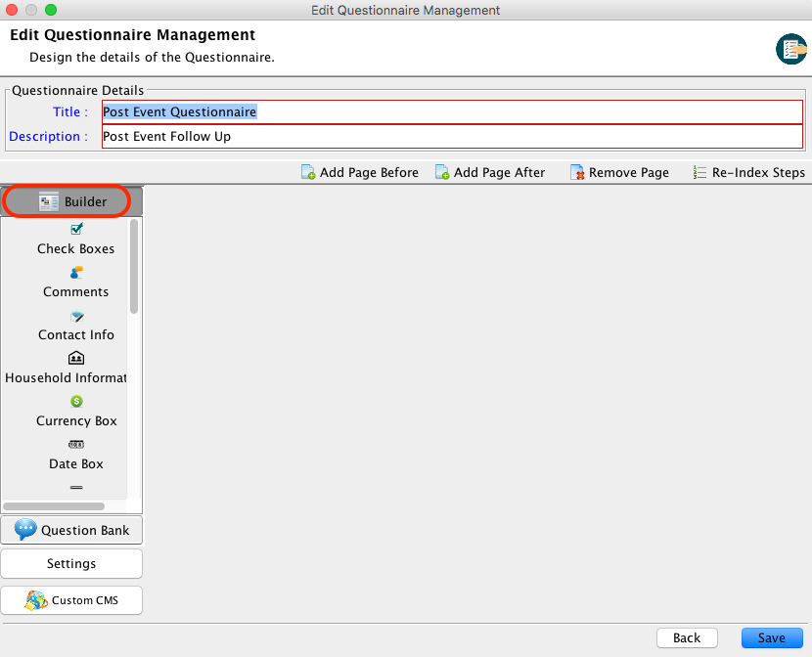Viewport: 812px width, 657px height.
Task: Choose the Contact Info icon
Action: point(76,316)
